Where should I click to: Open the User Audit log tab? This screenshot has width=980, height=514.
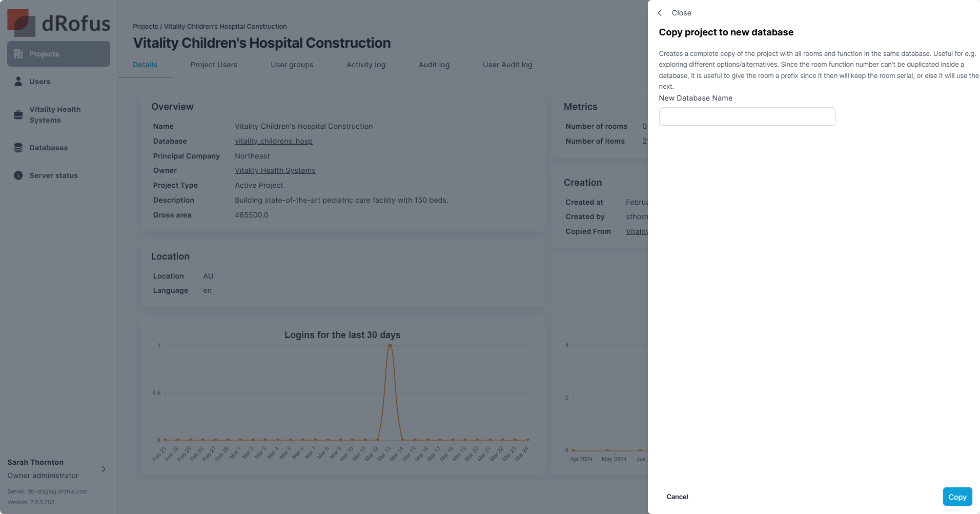pos(507,65)
